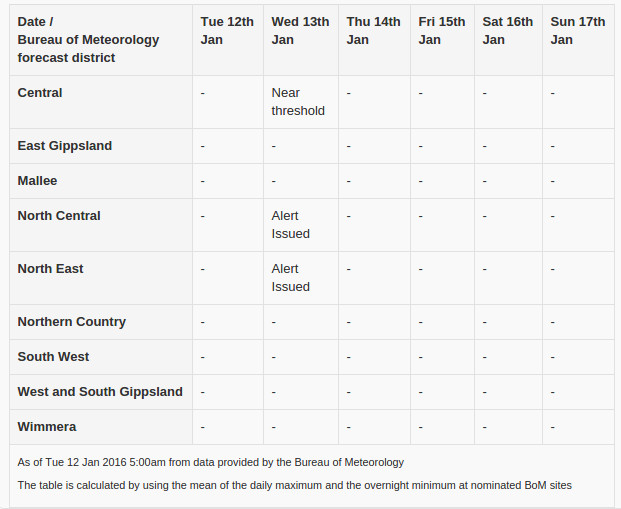
Task: Select the North East row label
Action: point(50,269)
